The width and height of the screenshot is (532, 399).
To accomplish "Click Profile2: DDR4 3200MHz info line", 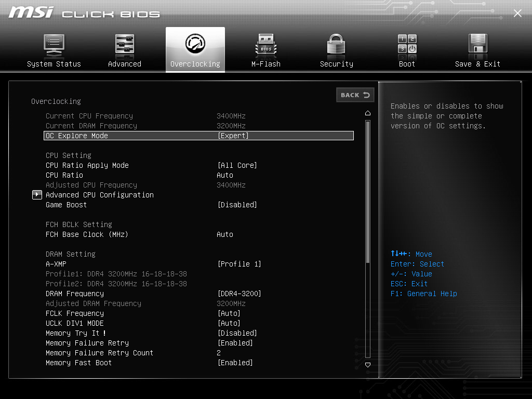I will [x=116, y=284].
